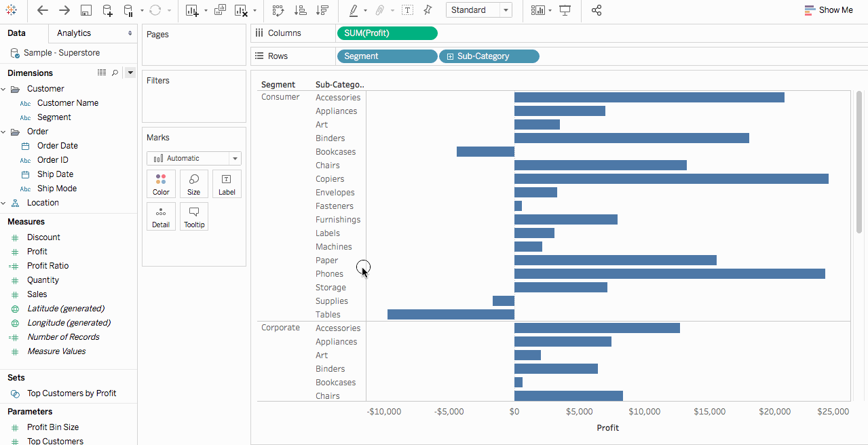
Task: Save the workbook using the save icon
Action: coord(86,10)
